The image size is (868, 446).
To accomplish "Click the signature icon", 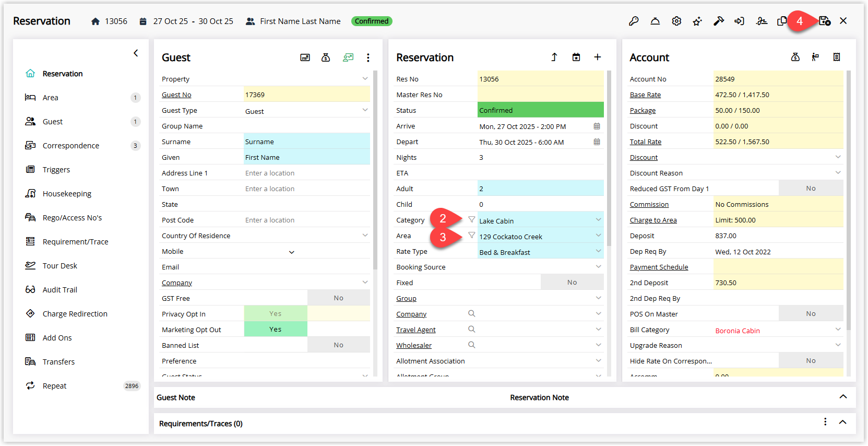I will 762,21.
